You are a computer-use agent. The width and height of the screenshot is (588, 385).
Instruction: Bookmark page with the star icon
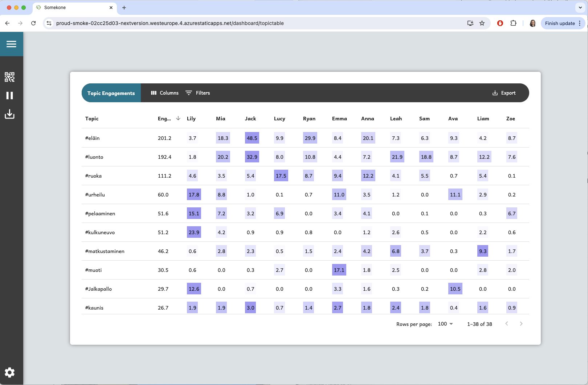[482, 23]
